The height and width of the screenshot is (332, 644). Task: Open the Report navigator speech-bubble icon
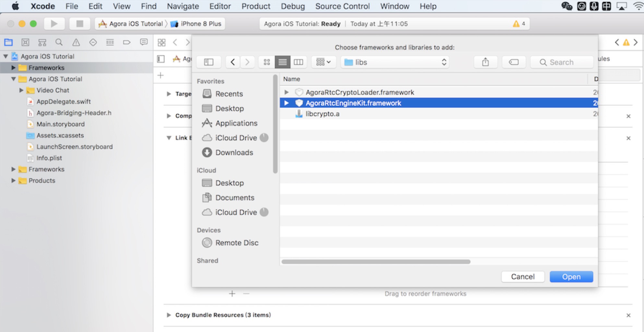144,42
